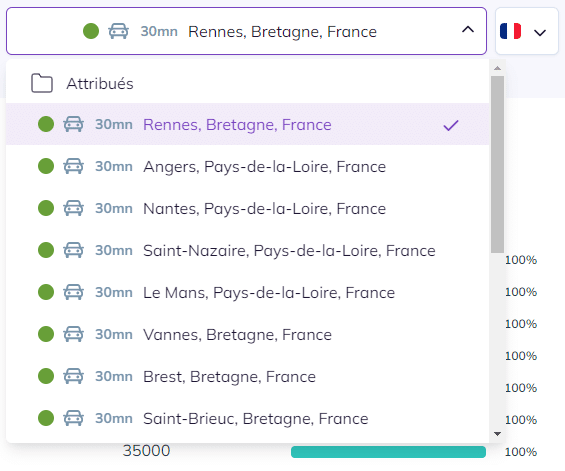Select Le Mans, Pays-de-la-Loire, France
This screenshot has height=471, width=565.
pos(248,292)
